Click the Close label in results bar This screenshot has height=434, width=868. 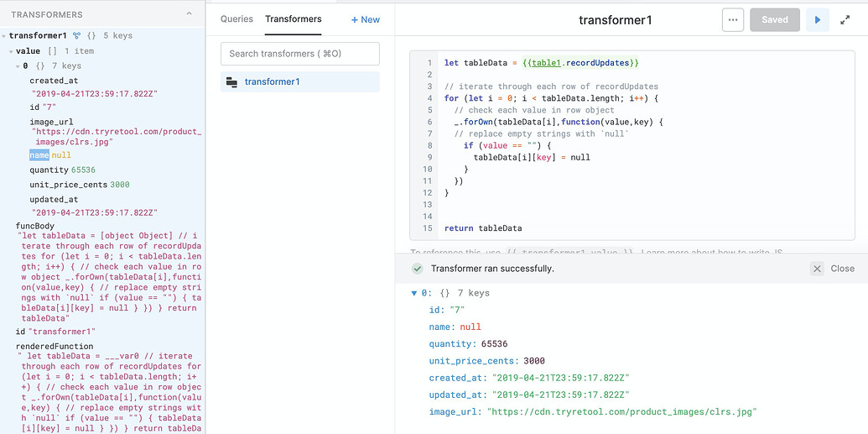[x=842, y=269]
